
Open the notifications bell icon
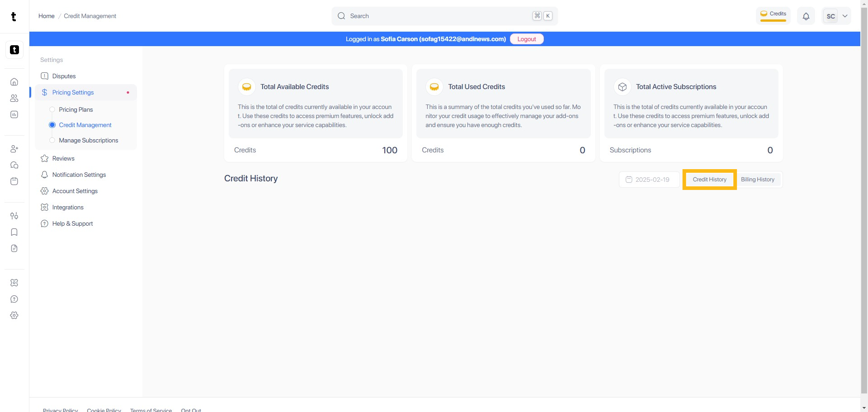tap(806, 16)
